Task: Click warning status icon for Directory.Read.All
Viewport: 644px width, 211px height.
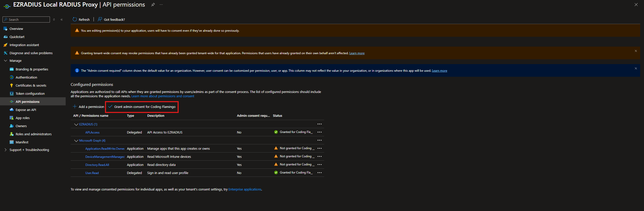Action: pyautogui.click(x=276, y=164)
